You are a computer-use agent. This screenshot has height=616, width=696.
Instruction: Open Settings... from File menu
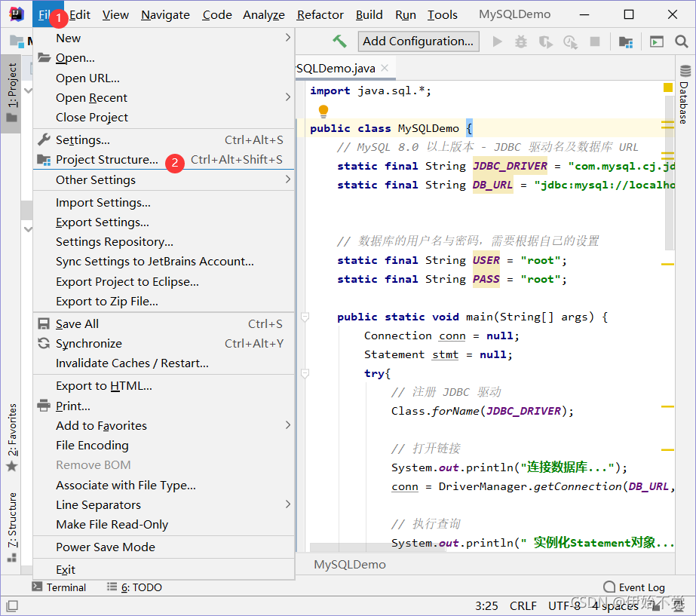click(x=164, y=139)
